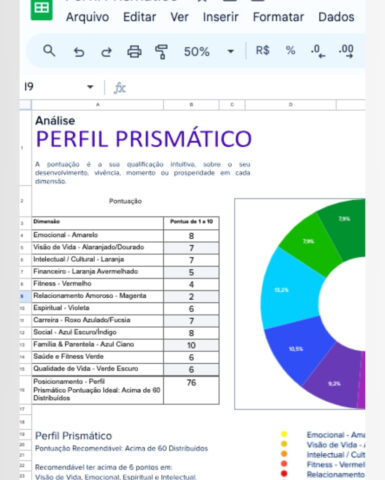Select the 'Perfil Prismático' heading in row 19
Image resolution: width=385 pixels, height=480 pixels.
coord(74,436)
